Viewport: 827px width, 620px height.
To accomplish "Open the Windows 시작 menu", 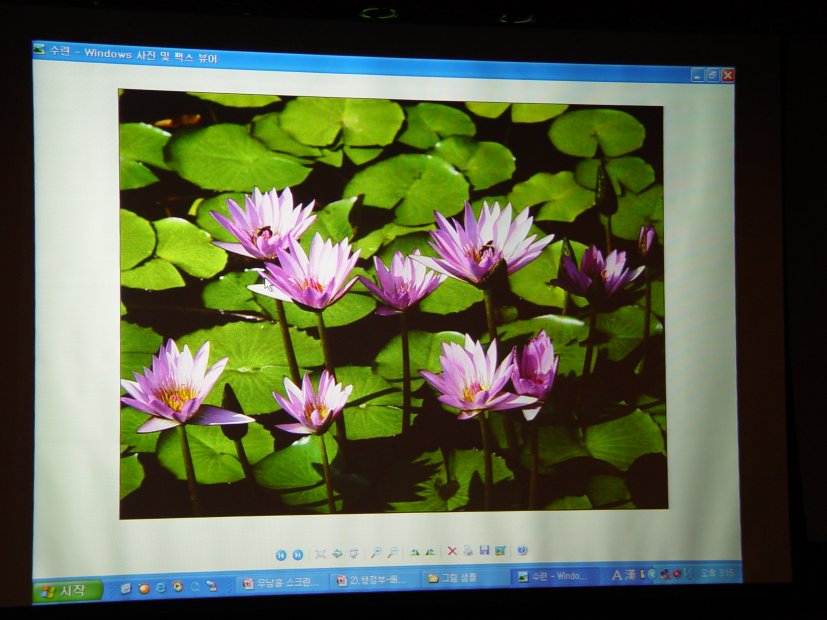I will pyautogui.click(x=68, y=591).
